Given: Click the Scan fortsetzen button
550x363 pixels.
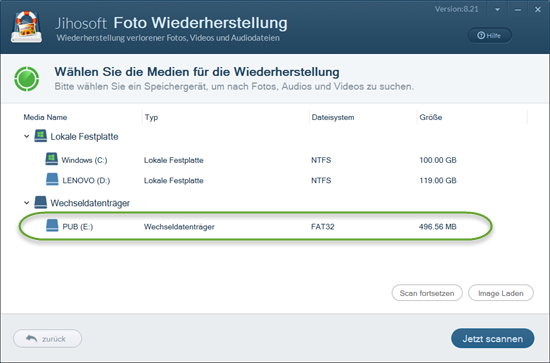Looking at the screenshot, I should point(427,293).
